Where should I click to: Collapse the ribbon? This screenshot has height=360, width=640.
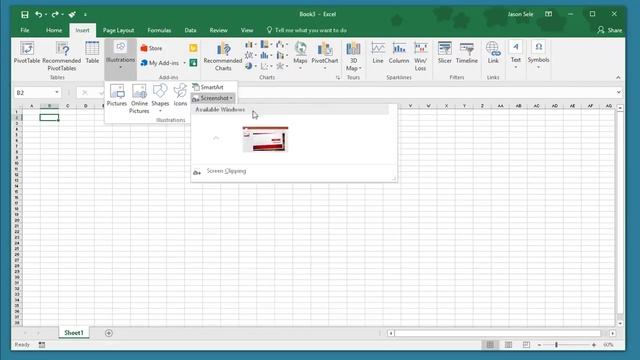point(618,78)
